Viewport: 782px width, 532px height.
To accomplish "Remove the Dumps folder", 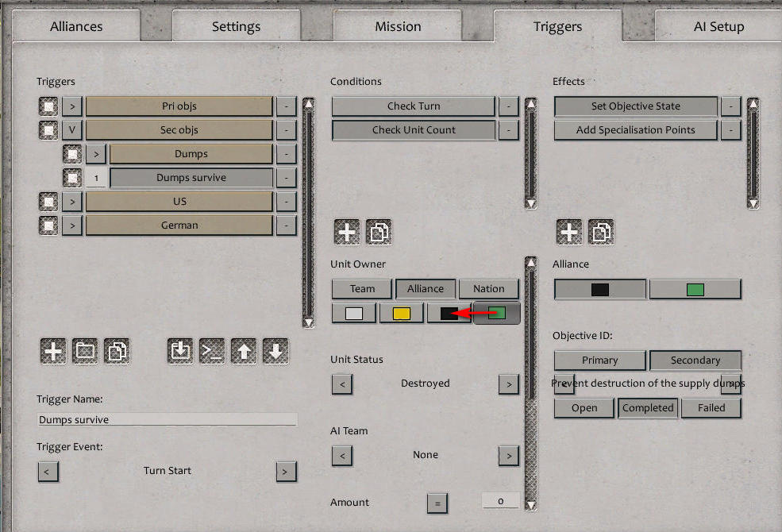I will (287, 154).
